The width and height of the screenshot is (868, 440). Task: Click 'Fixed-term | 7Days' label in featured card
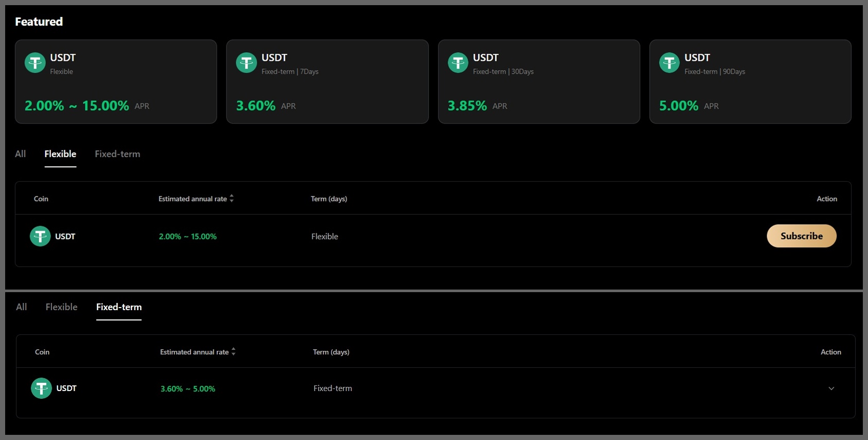[290, 72]
